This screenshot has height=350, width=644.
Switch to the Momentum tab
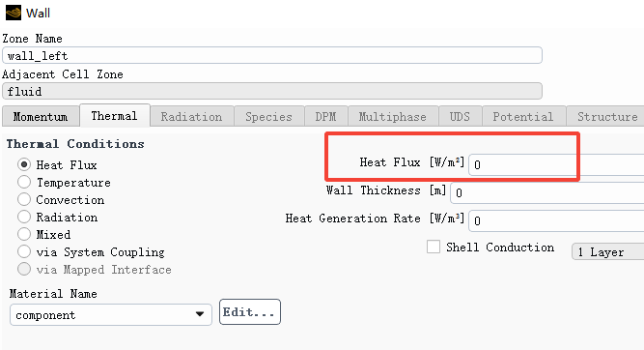click(x=41, y=117)
